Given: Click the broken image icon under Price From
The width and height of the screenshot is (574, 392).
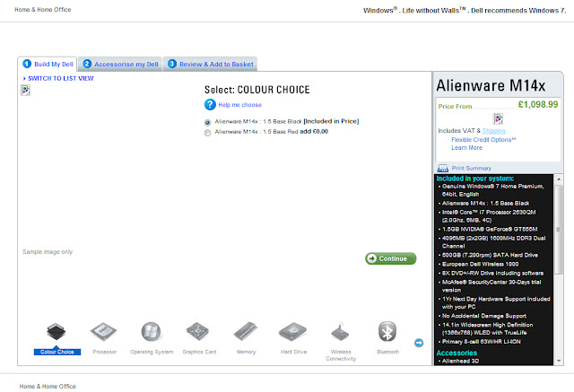Looking at the screenshot, I should pyautogui.click(x=499, y=118).
